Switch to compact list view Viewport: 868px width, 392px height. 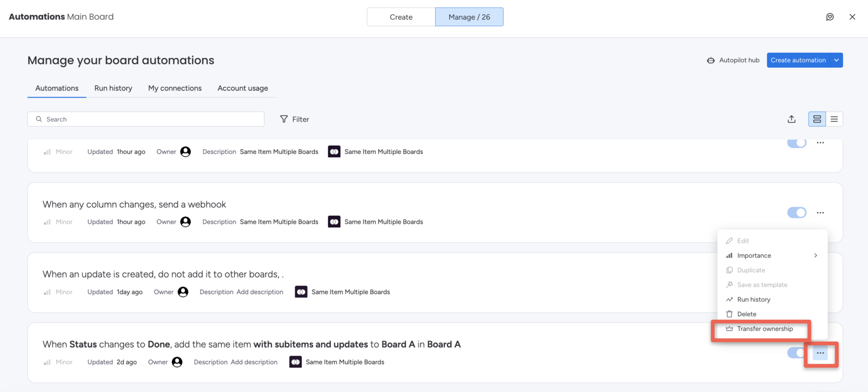pyautogui.click(x=834, y=119)
